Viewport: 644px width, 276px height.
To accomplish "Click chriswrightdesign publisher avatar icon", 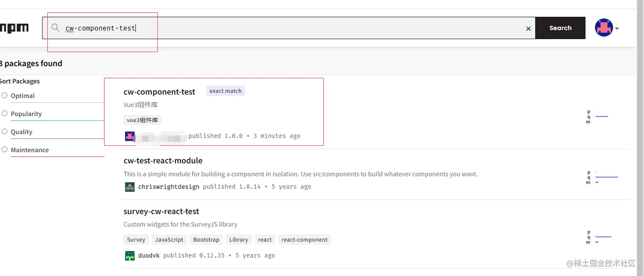I will point(129,187).
